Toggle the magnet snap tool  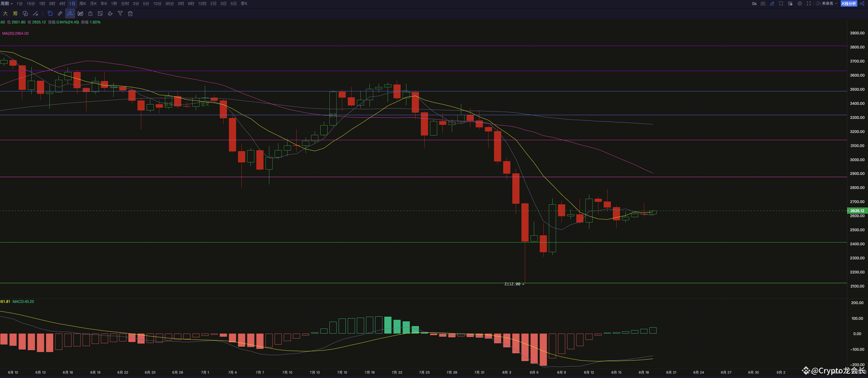(110, 13)
